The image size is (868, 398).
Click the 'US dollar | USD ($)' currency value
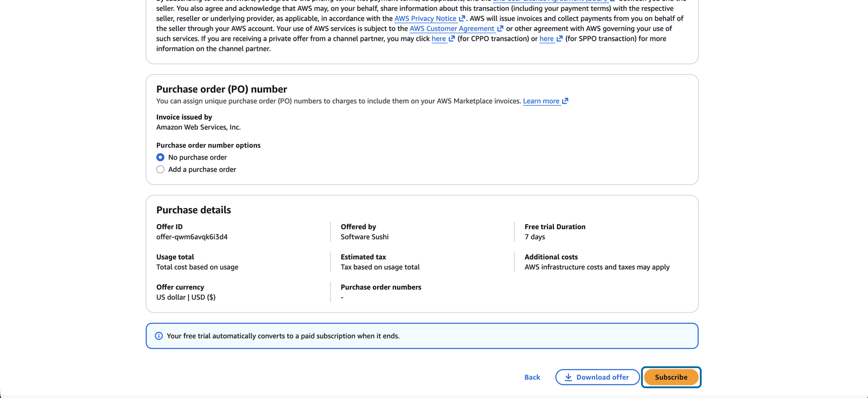(186, 297)
